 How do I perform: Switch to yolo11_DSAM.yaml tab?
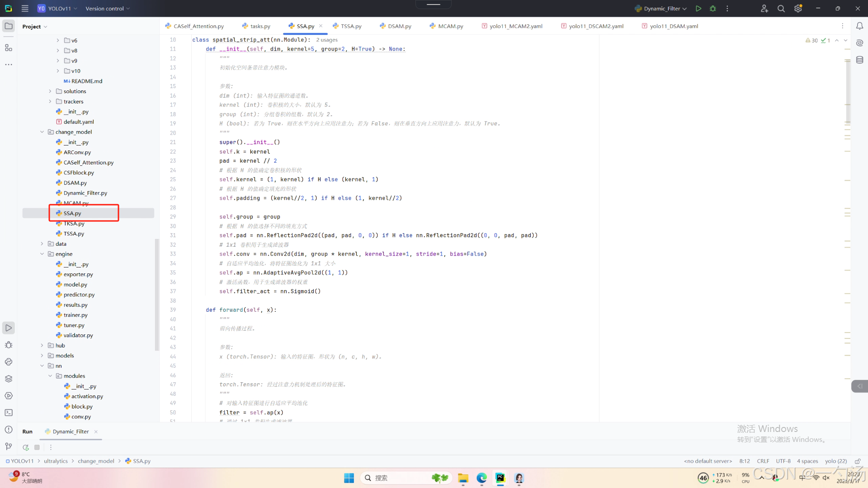673,26
